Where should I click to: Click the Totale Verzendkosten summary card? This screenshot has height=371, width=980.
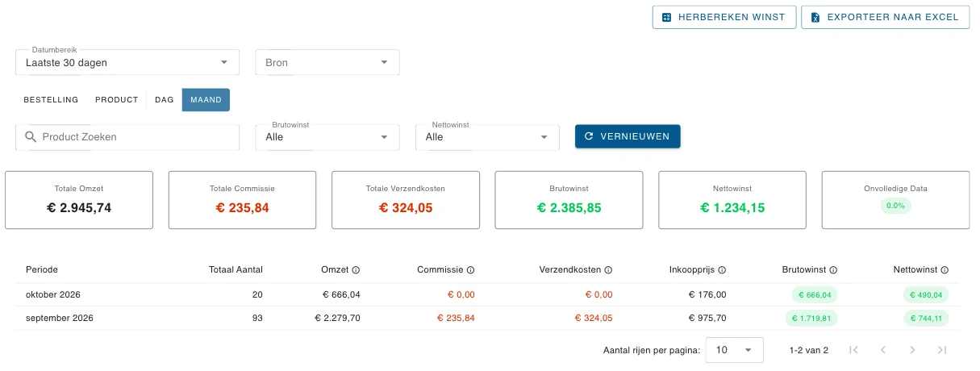coord(406,200)
